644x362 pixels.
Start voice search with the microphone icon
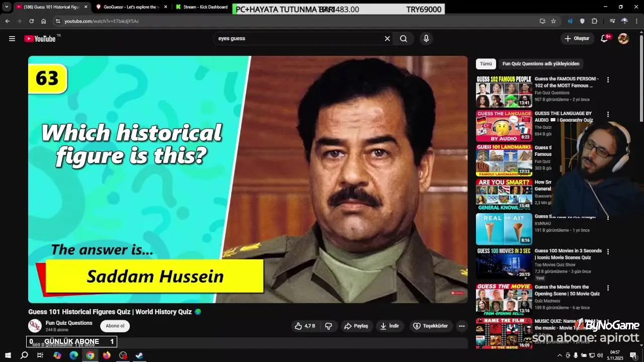(426, 39)
